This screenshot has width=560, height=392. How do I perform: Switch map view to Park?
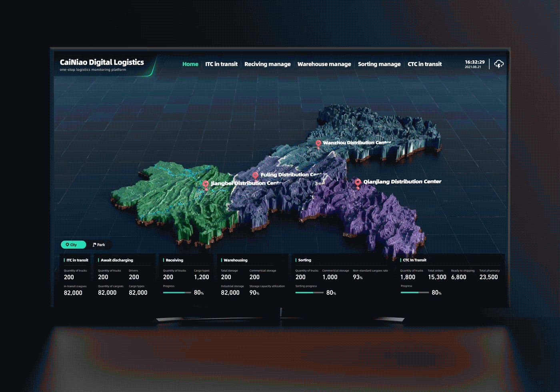pyautogui.click(x=99, y=244)
